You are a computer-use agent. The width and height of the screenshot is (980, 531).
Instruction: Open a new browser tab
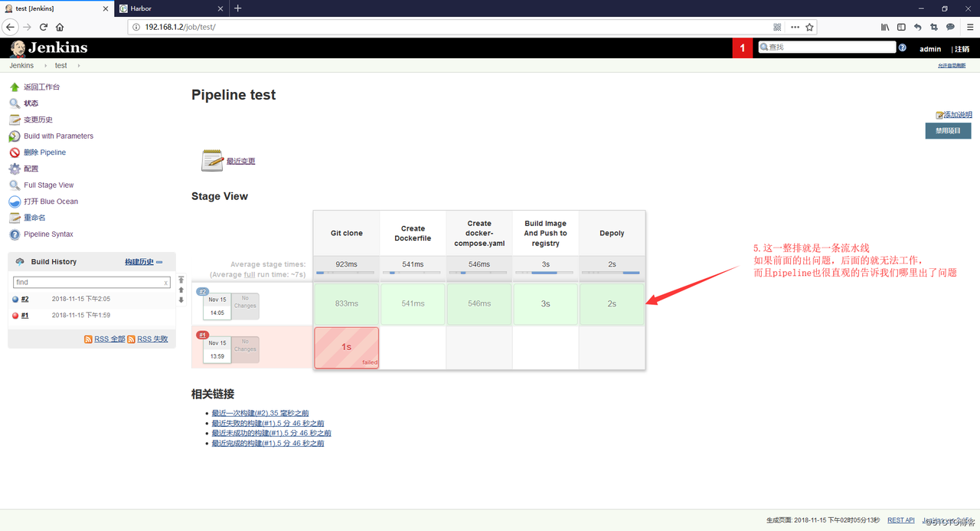pos(238,8)
